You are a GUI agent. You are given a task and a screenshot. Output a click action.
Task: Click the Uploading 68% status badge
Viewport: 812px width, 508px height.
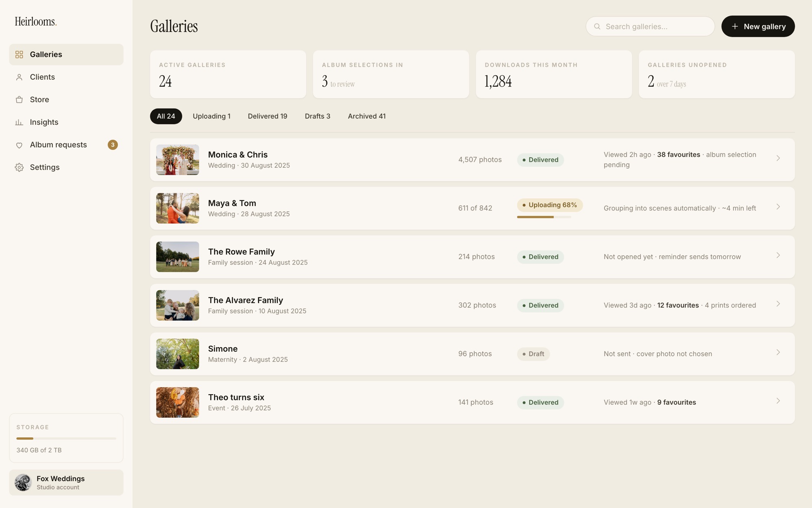tap(550, 205)
